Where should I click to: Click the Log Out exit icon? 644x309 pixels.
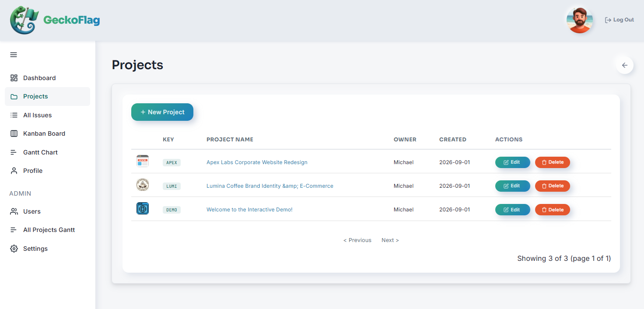coord(608,20)
